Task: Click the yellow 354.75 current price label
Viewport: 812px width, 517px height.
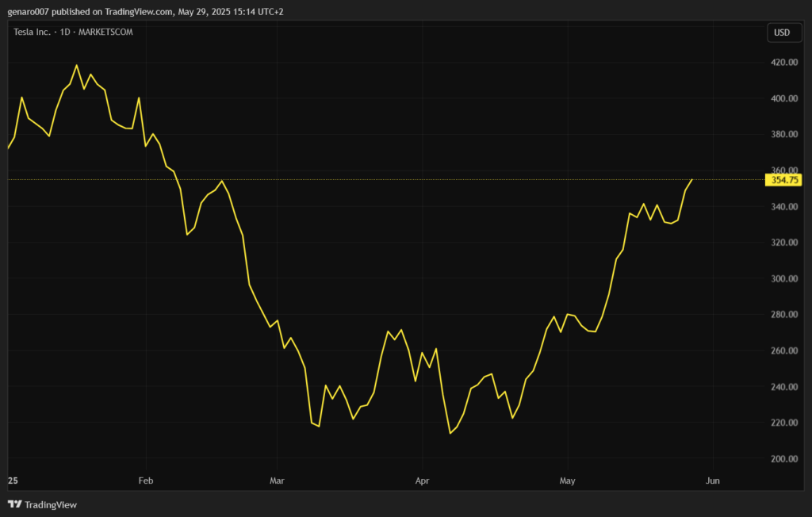Action: coord(783,180)
